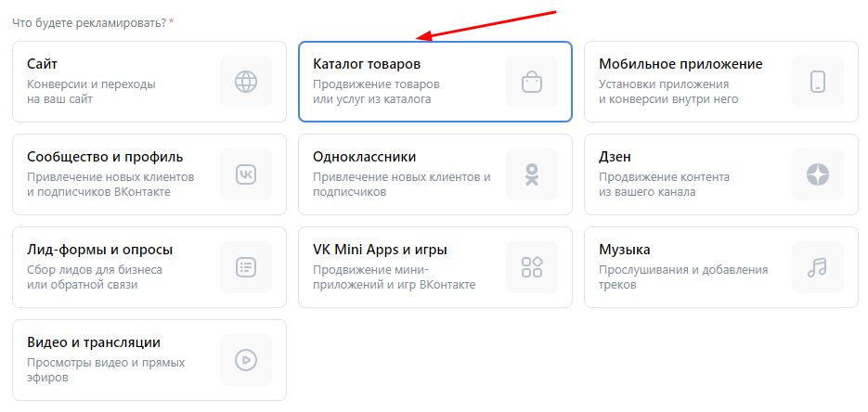Click the music note icon in Музыка card
The image size is (868, 412).
click(818, 267)
